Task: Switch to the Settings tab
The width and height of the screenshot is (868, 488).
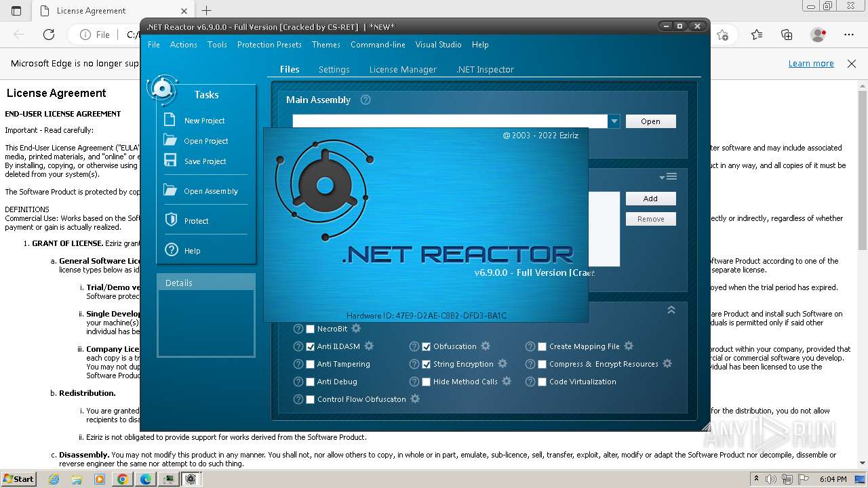Action: pyautogui.click(x=334, y=69)
